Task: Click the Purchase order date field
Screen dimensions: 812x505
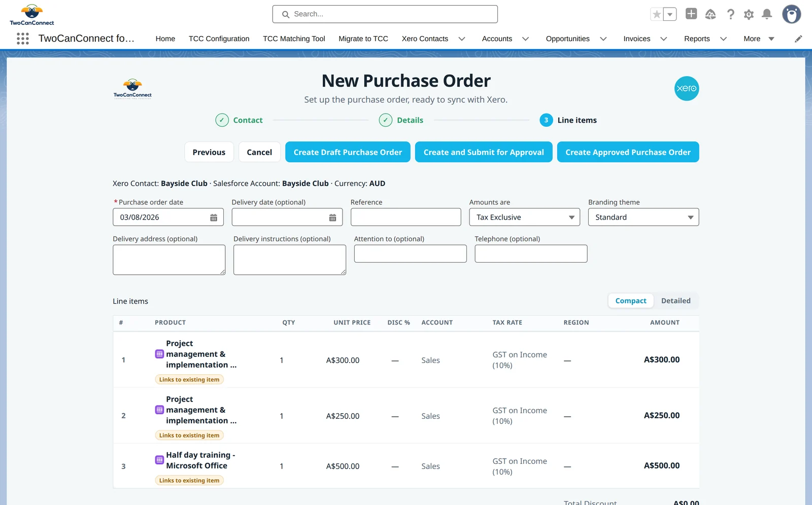Action: (168, 217)
